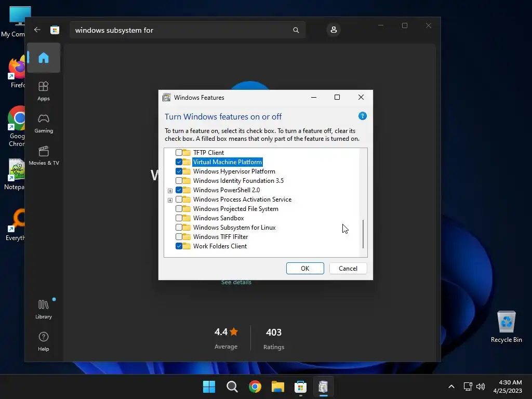Open Home in Microsoft Store sidebar
532x399 pixels.
(44, 58)
